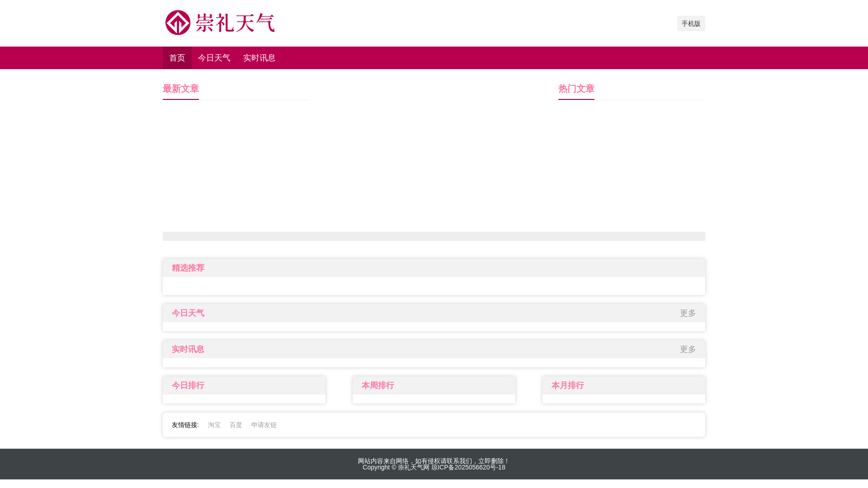Go to 今日天气 in the navigation bar
This screenshot has height=488, width=868.
point(214,58)
